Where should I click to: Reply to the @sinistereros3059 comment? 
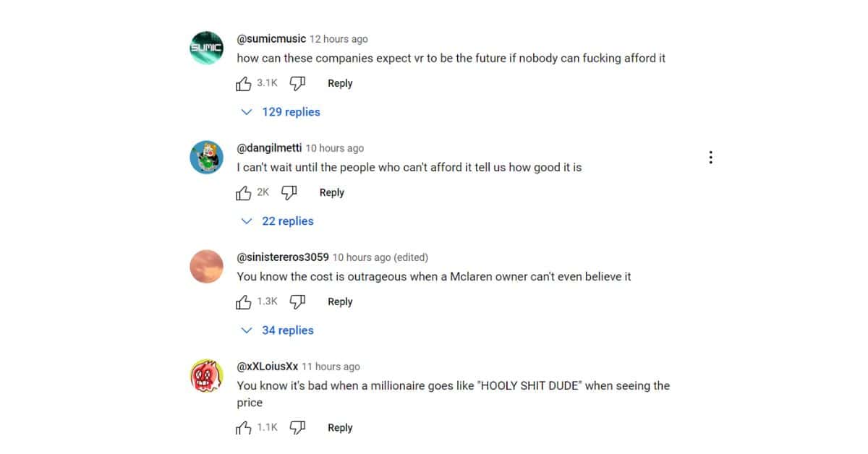pos(340,301)
